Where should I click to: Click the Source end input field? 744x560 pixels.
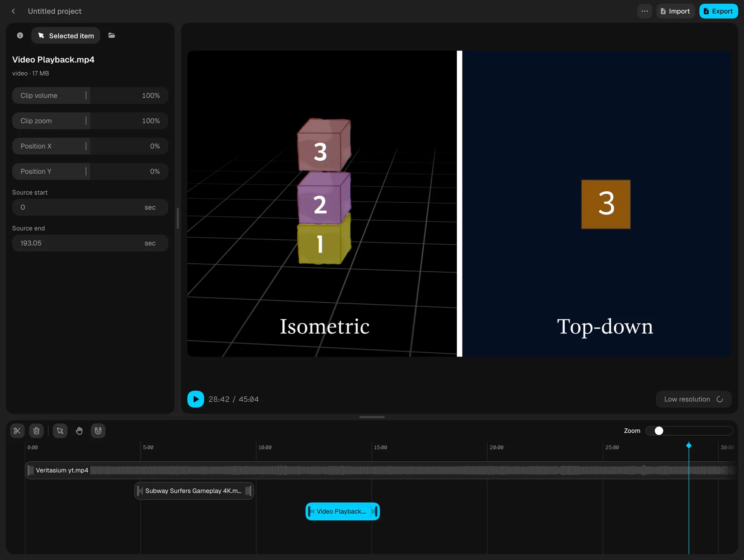[x=90, y=243]
